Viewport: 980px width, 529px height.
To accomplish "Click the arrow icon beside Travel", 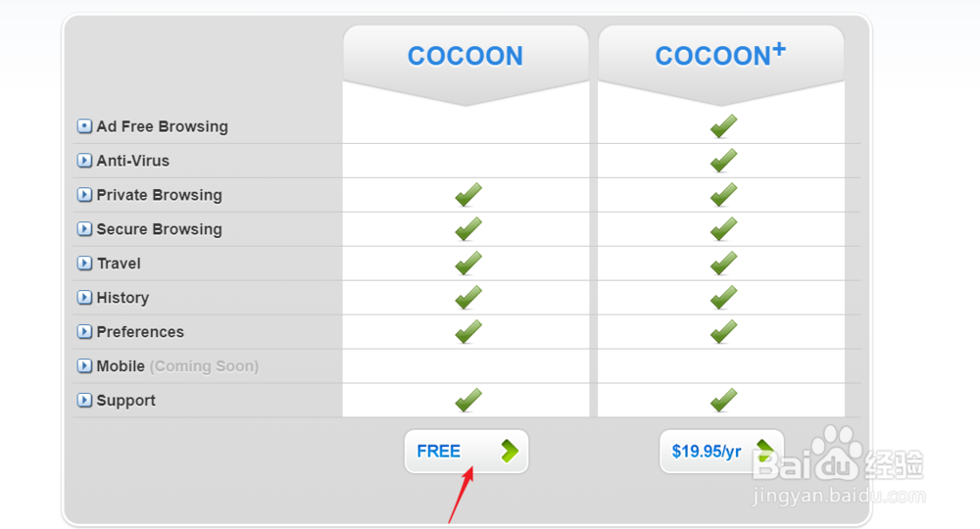I will click(84, 264).
